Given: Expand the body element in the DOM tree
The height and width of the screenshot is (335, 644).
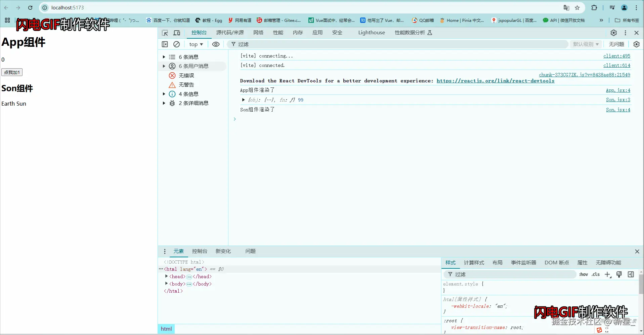Looking at the screenshot, I should (167, 284).
